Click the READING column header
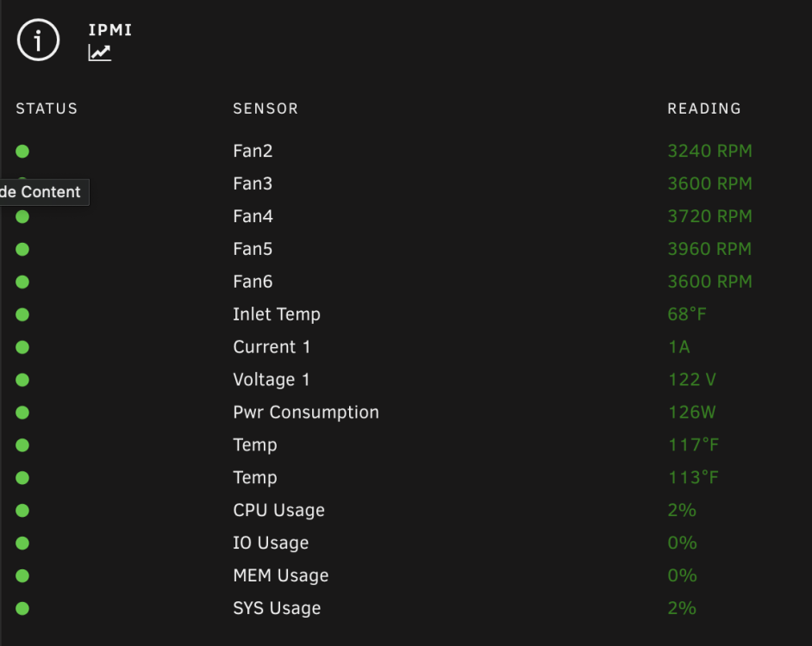The height and width of the screenshot is (646, 812). click(704, 109)
